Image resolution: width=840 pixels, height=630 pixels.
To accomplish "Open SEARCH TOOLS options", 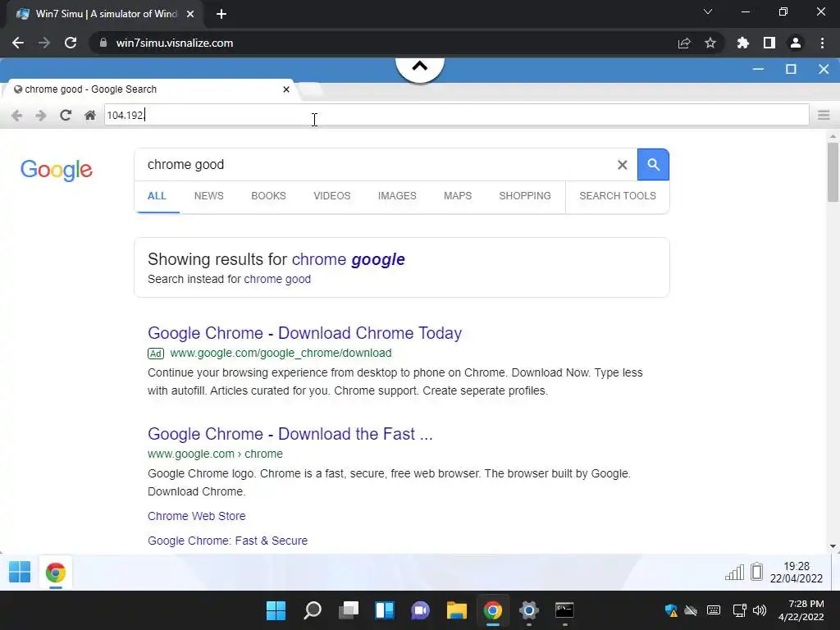I will pos(618,196).
